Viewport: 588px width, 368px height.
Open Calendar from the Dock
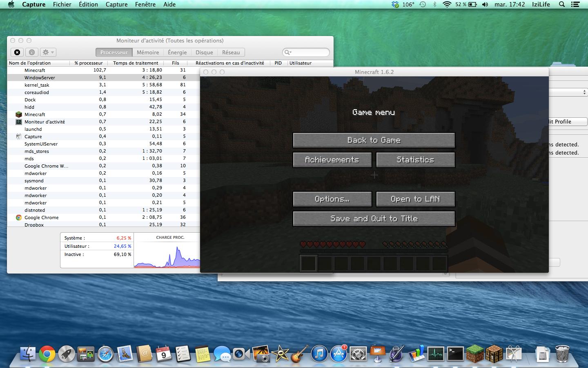point(163,354)
